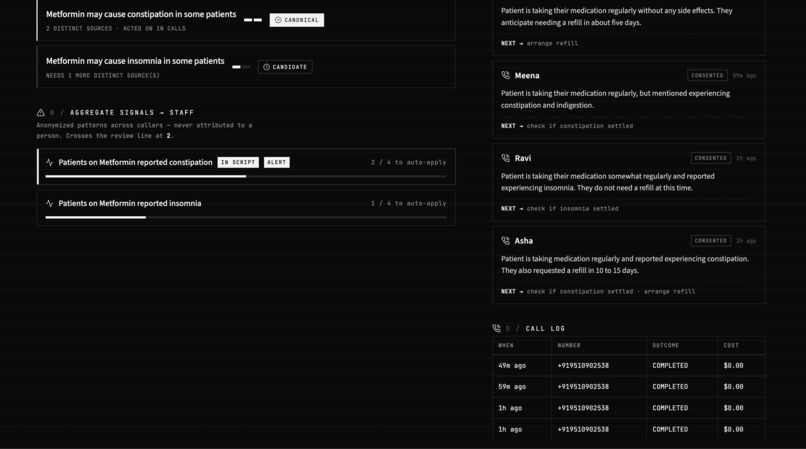Click the CONSENTED badge on Asha's card
This screenshot has width=806, height=449.
coord(710,241)
